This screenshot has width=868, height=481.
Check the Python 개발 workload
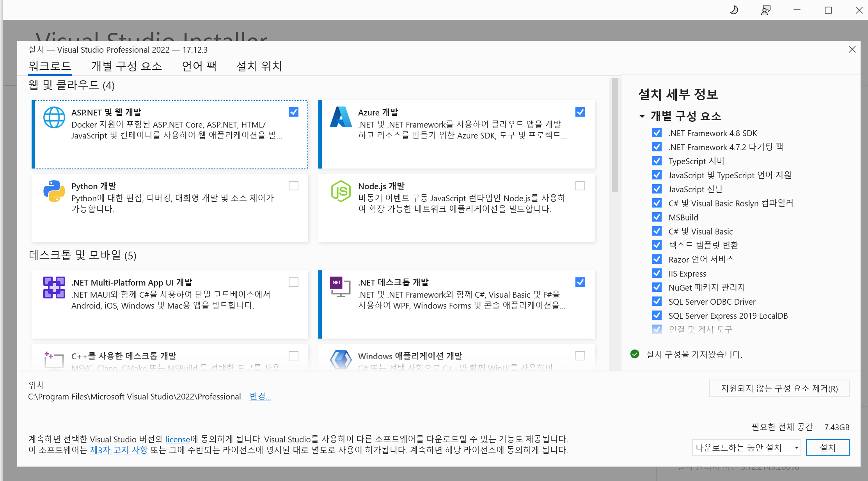coord(293,186)
